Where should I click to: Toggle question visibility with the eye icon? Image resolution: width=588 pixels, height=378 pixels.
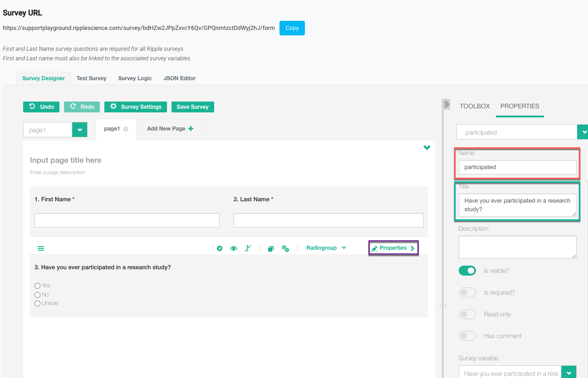tap(234, 248)
